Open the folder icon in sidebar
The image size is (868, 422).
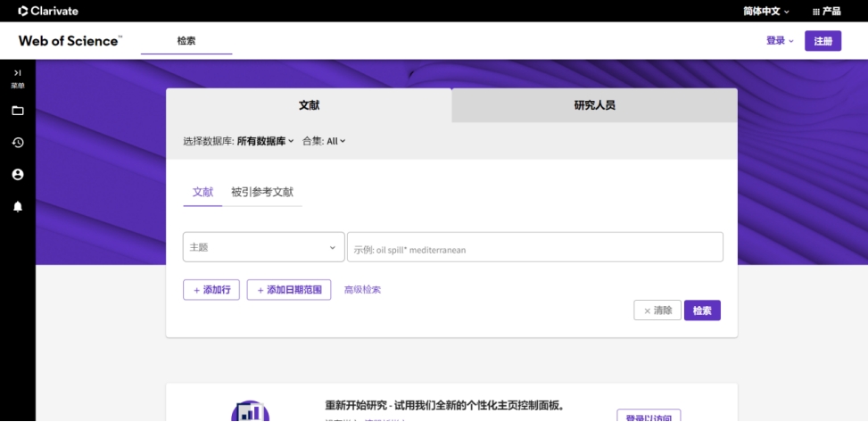18,111
